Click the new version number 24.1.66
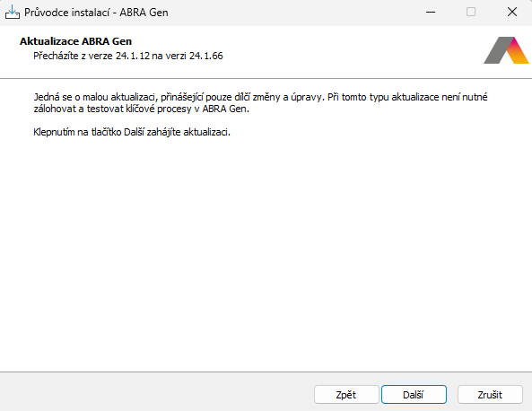The width and height of the screenshot is (532, 411). tap(206, 56)
